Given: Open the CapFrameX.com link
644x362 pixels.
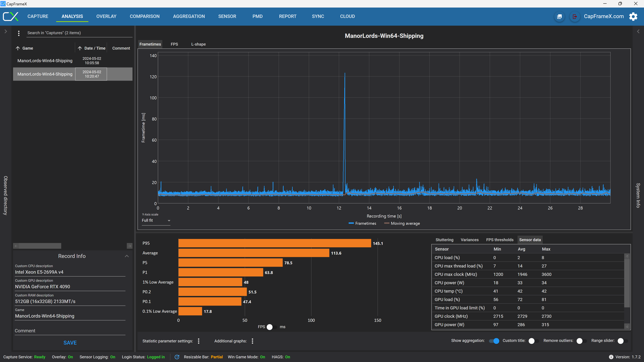Looking at the screenshot, I should [604, 16].
